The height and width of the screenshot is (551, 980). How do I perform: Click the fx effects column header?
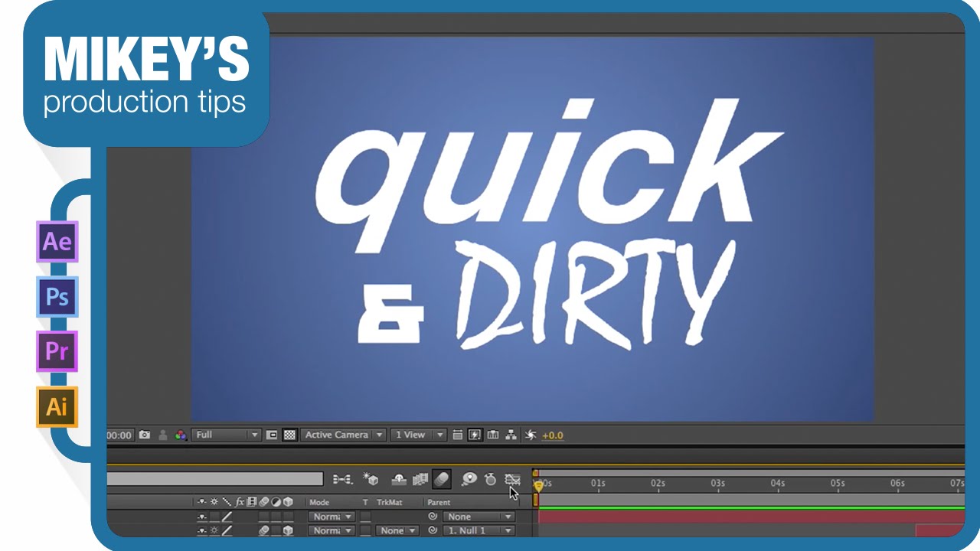(x=240, y=502)
